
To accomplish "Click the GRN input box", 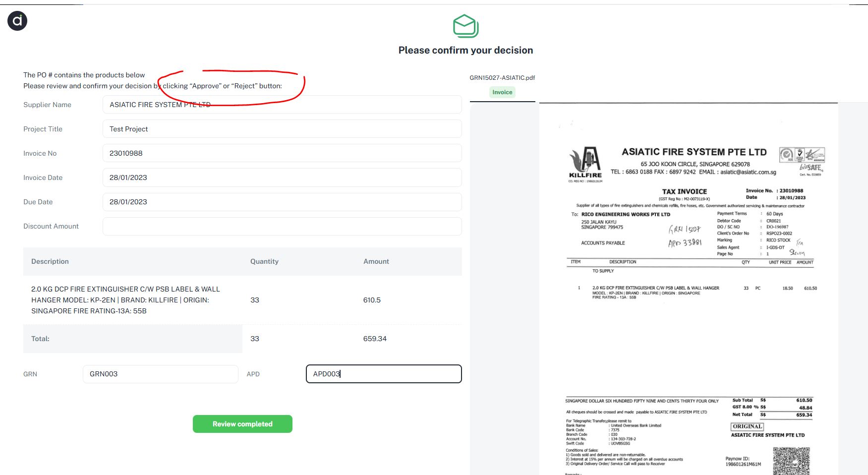I will (x=160, y=374).
